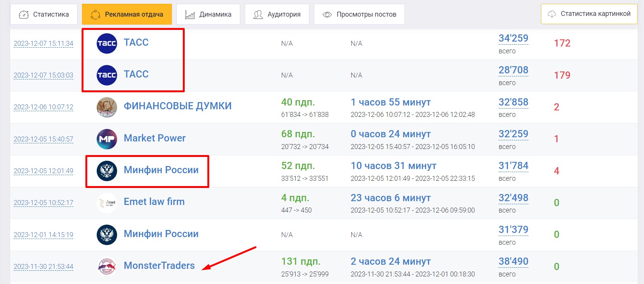
Task: Click the 4 пдп. subscriber gain
Action: 295,198
